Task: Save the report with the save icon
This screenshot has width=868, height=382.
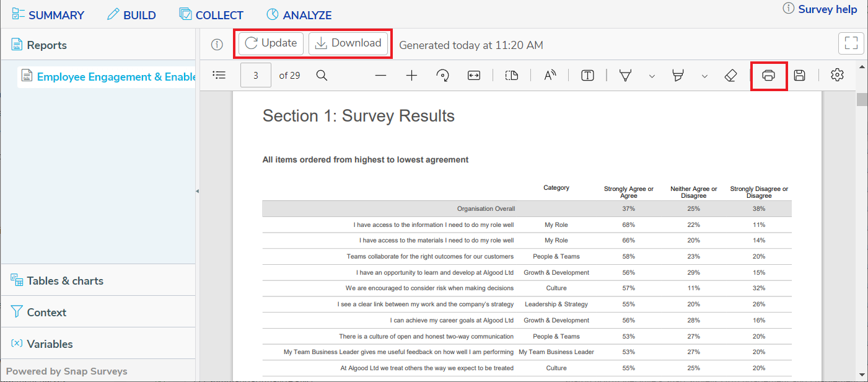Action: pyautogui.click(x=799, y=74)
